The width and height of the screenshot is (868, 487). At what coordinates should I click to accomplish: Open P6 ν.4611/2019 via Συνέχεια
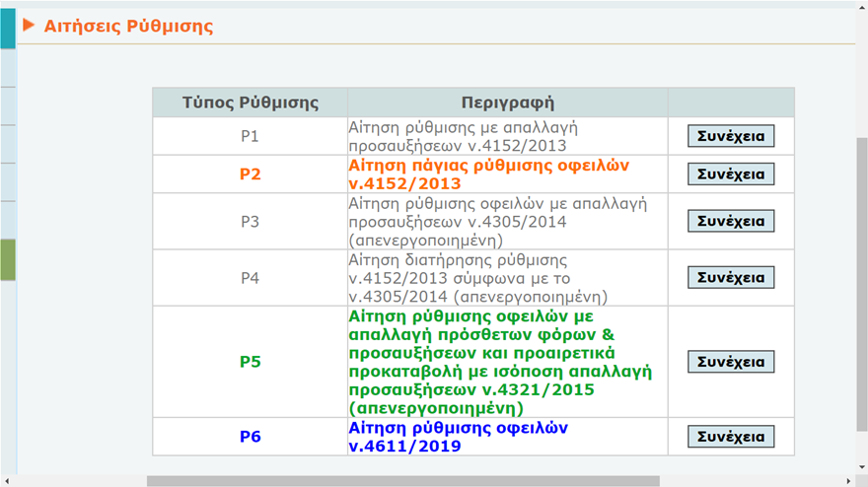click(731, 437)
